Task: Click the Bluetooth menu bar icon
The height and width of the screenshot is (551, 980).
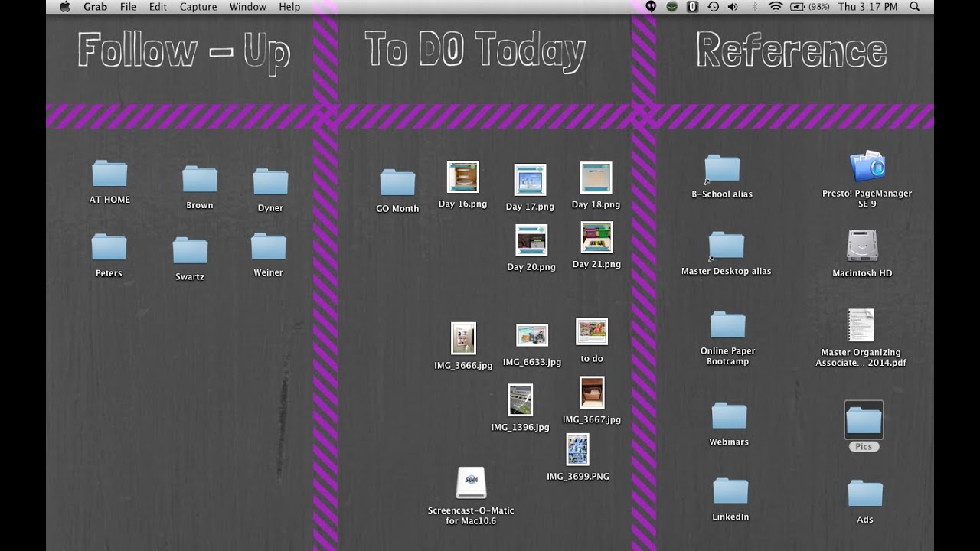Action: click(754, 7)
